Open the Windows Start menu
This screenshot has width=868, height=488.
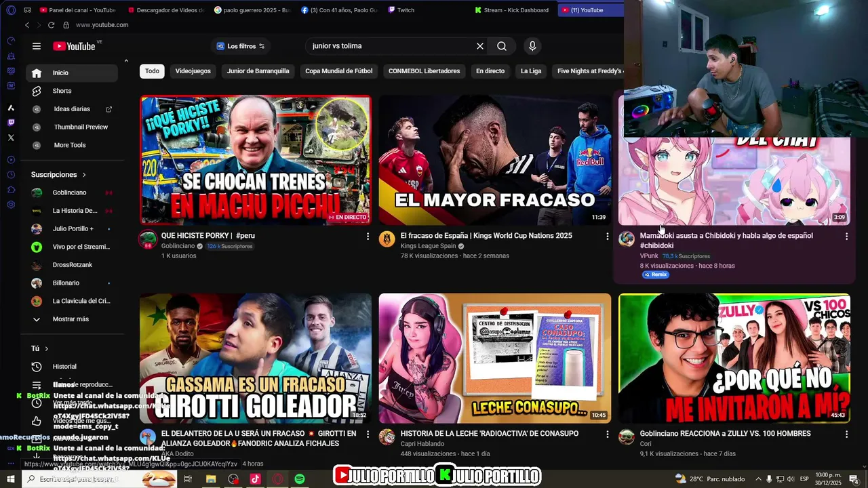(x=11, y=479)
